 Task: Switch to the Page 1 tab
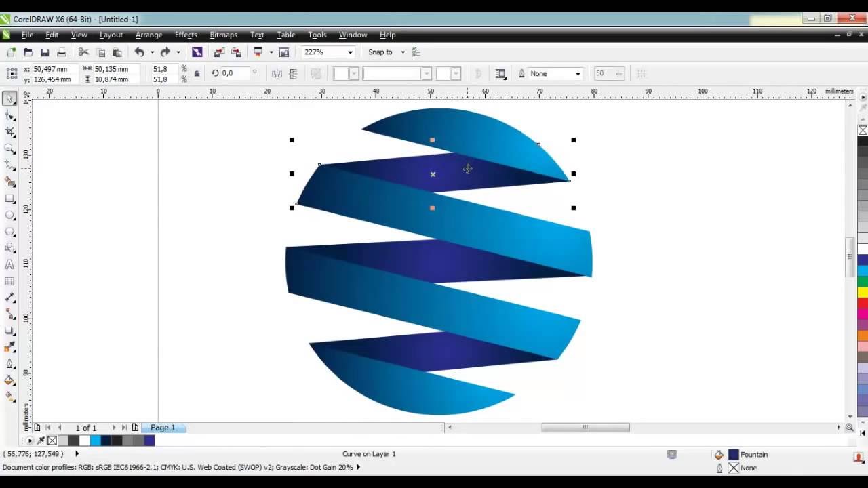tap(163, 428)
